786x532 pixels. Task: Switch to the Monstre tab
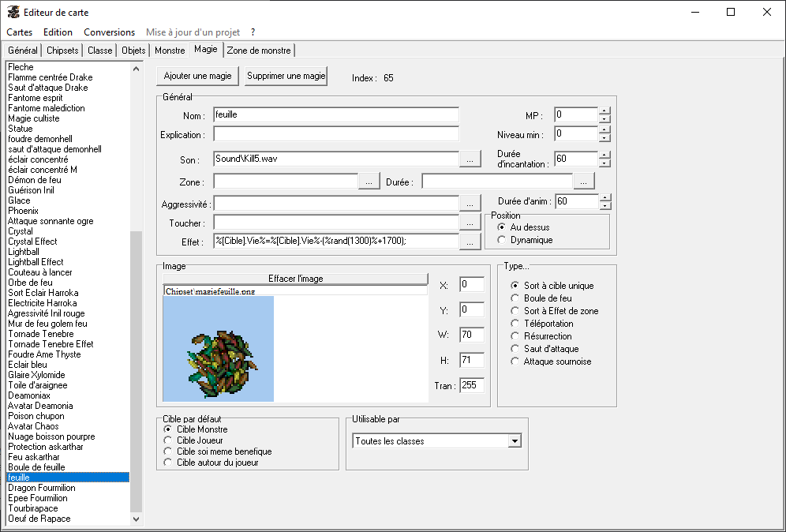tap(170, 51)
